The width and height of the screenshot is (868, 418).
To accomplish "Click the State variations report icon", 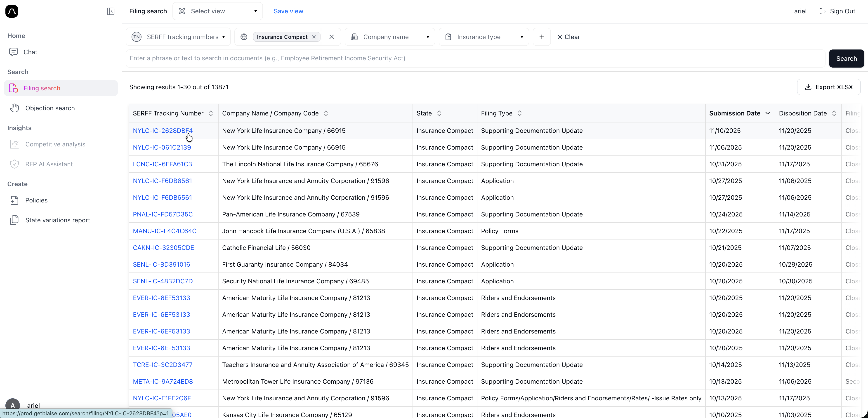I will pyautogui.click(x=14, y=220).
